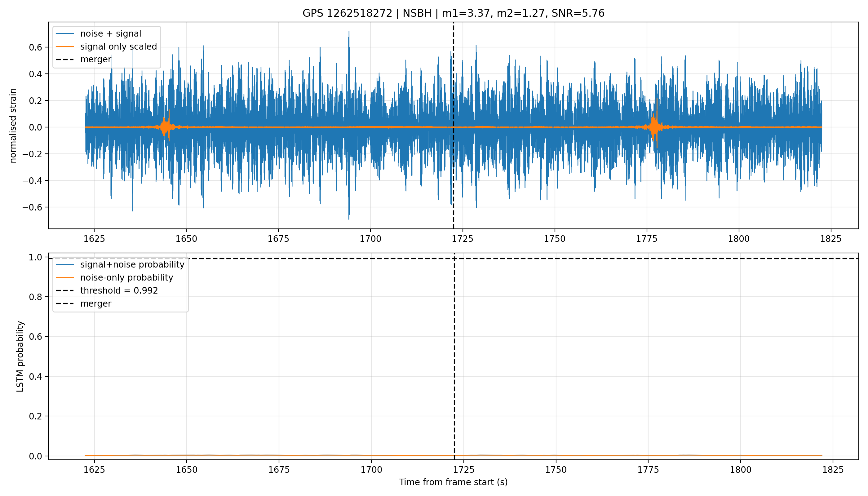Click the 'noise-only probability' legend entry

114,278
